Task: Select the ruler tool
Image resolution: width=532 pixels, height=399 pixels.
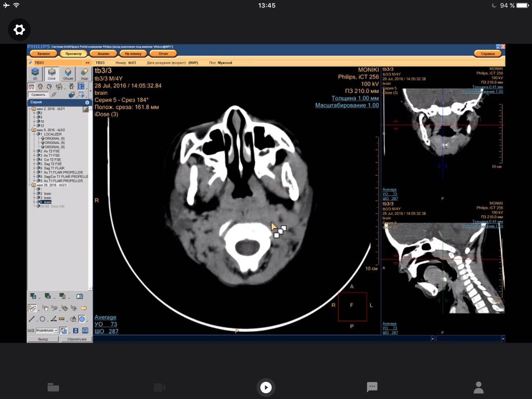Action: 62,319
